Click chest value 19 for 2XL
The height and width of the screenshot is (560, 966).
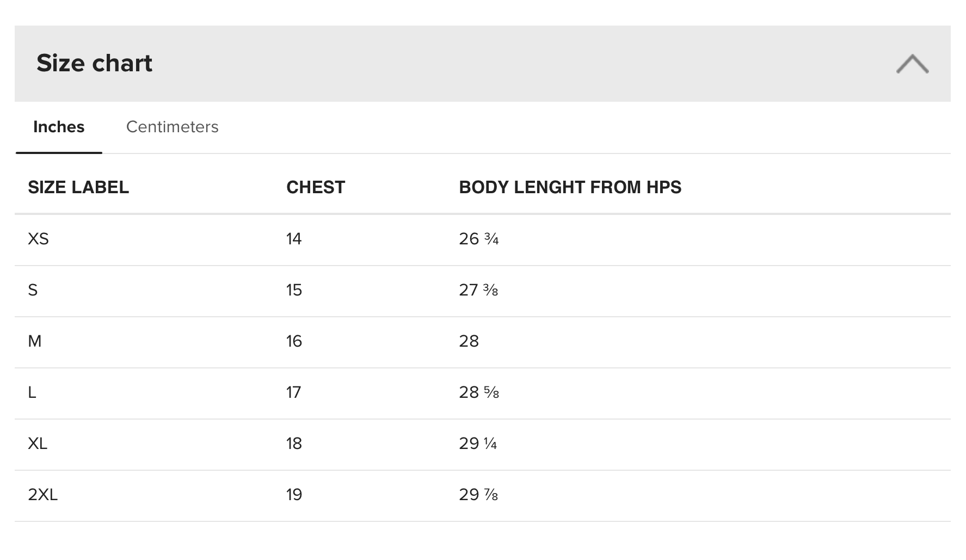point(294,495)
